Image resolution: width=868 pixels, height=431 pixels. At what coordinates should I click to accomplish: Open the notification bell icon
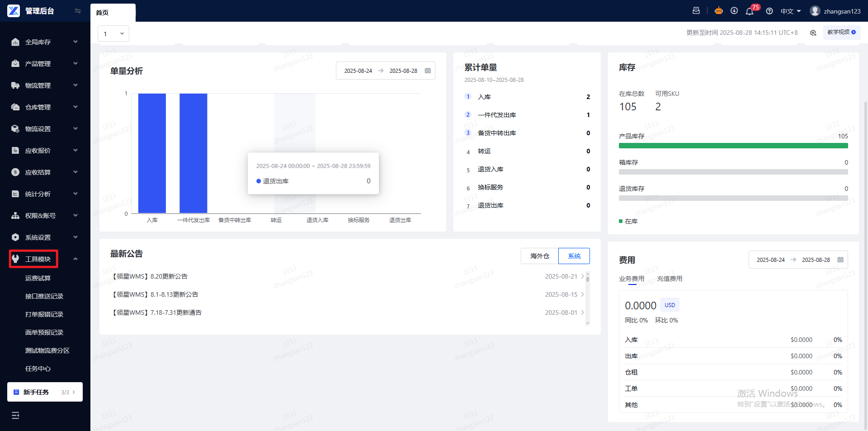750,11
